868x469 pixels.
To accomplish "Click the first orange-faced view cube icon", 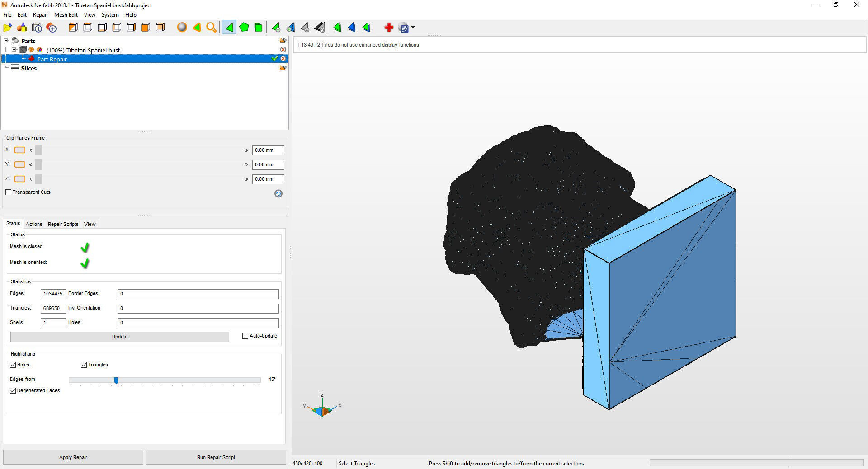I will click(x=73, y=28).
